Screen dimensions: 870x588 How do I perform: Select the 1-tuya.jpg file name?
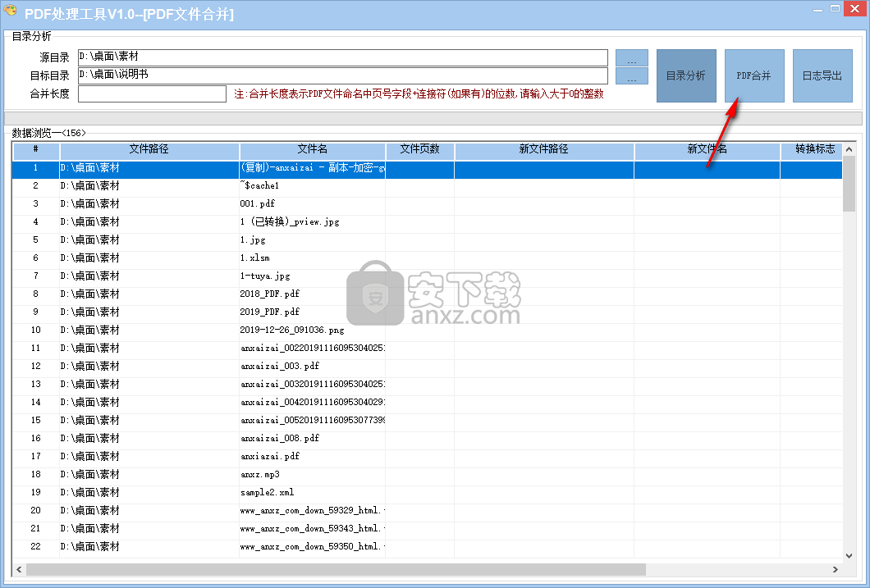[x=265, y=276]
